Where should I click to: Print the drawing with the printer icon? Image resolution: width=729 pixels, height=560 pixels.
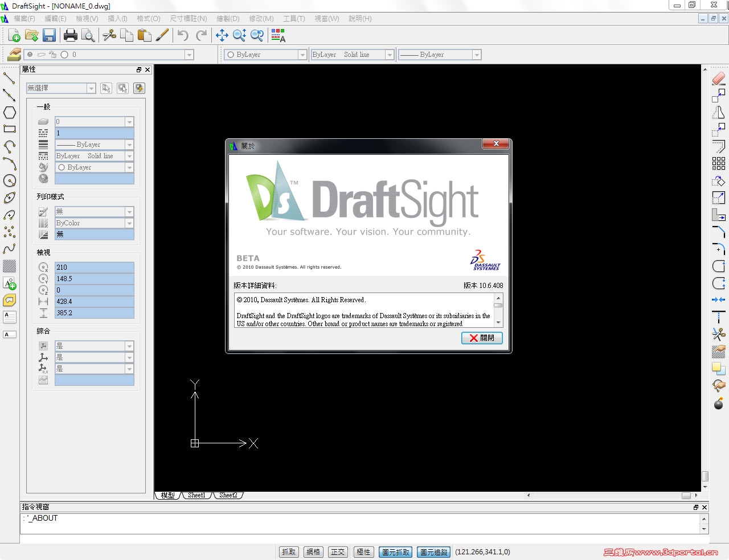71,35
